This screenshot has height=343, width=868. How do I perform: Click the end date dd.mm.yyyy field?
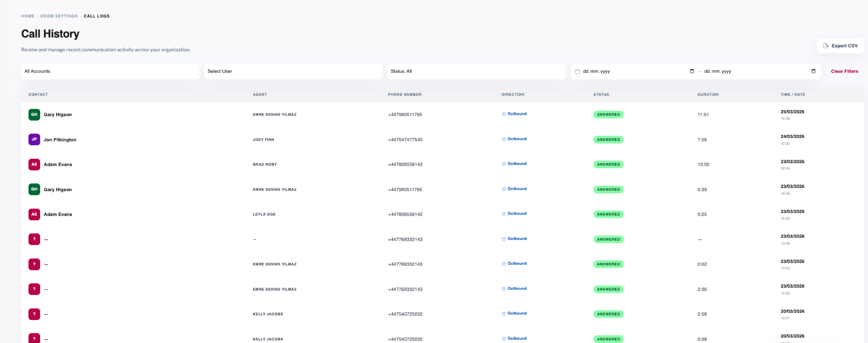pyautogui.click(x=760, y=71)
